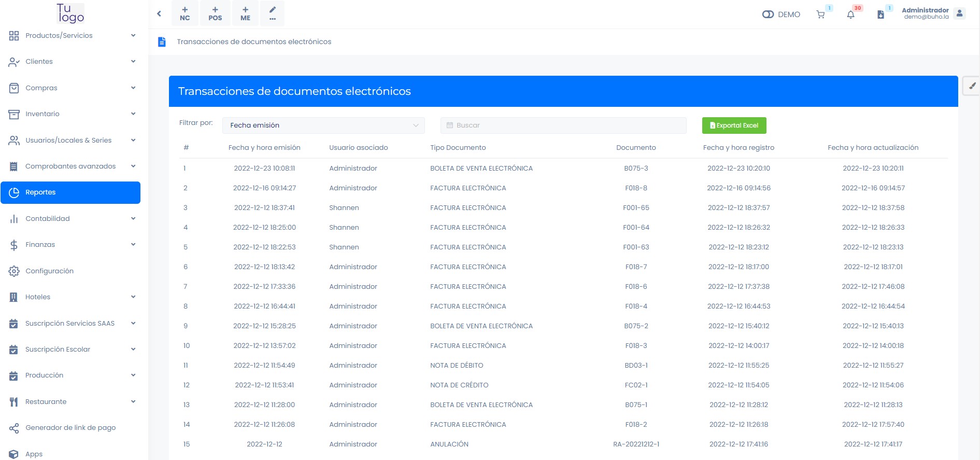The width and height of the screenshot is (980, 460).
Task: Click the NC quick-add shortcut
Action: click(185, 13)
